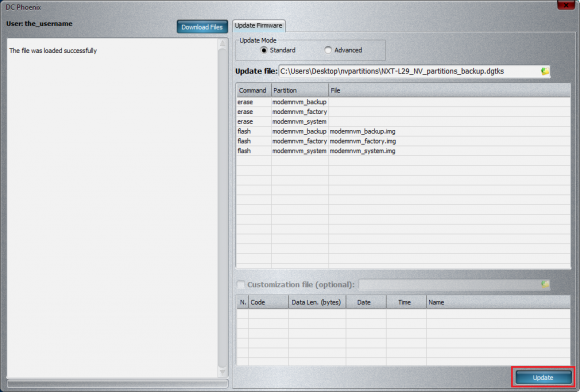The image size is (580, 392).
Task: Click Name column header
Action: [x=498, y=302]
